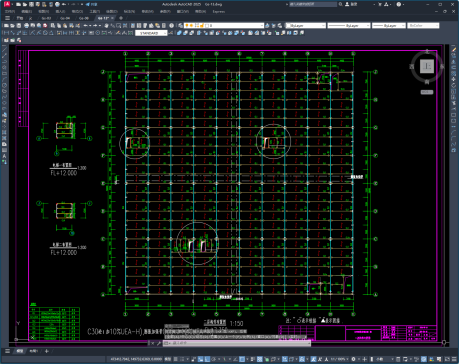This screenshot has height=364, width=459.
Task: Select the Explode tool on Modify toolbar
Action: (x=454, y=150)
